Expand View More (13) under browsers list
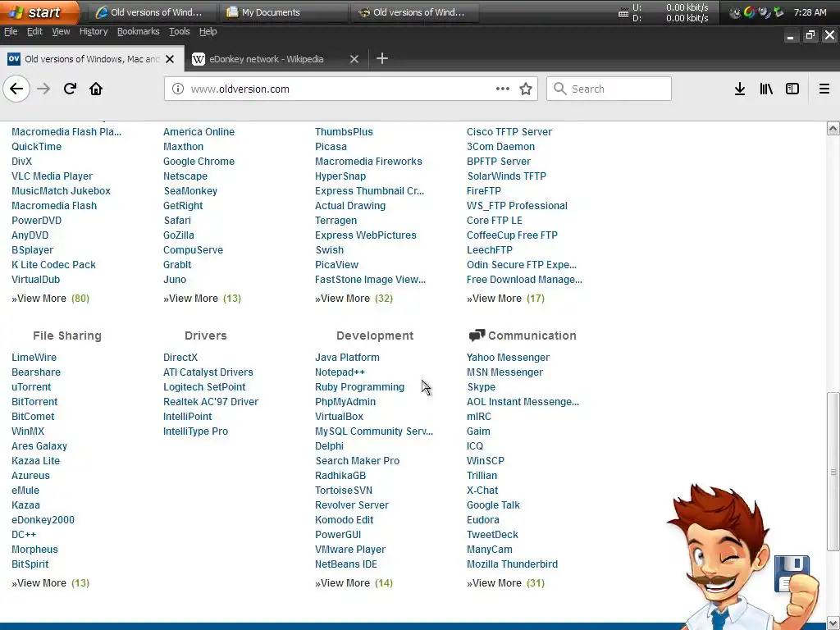The image size is (840, 630). pyautogui.click(x=202, y=299)
